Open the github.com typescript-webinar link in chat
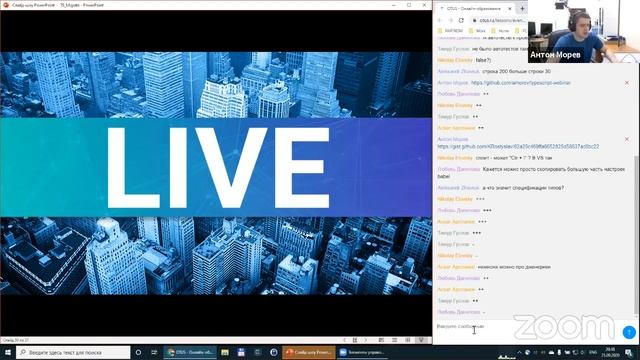This screenshot has width=640, height=360. (x=521, y=82)
